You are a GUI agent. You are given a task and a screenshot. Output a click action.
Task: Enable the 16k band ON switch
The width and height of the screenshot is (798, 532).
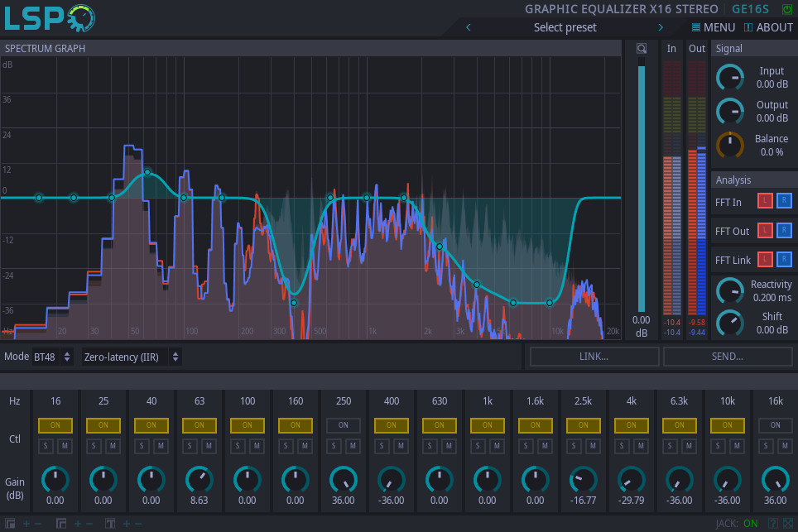(x=776, y=425)
